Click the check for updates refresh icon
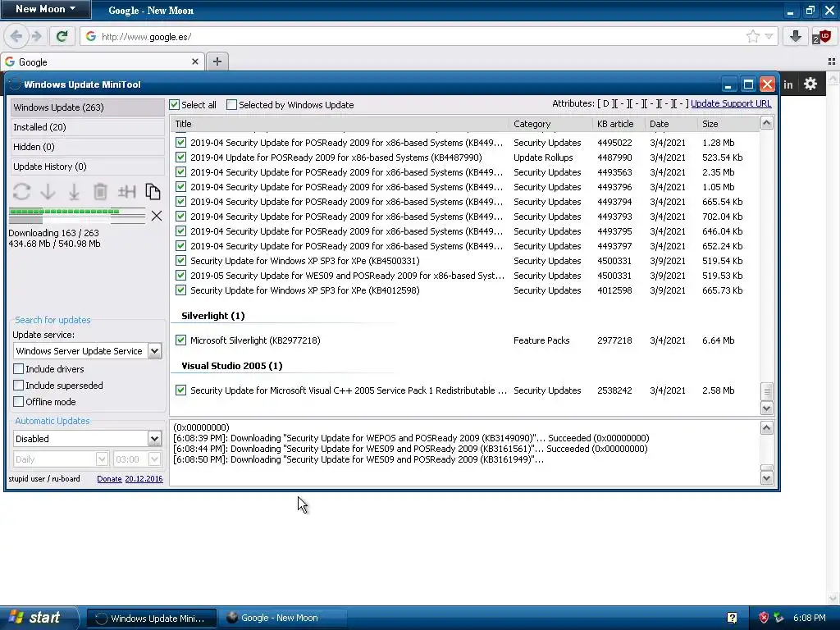 [x=21, y=191]
